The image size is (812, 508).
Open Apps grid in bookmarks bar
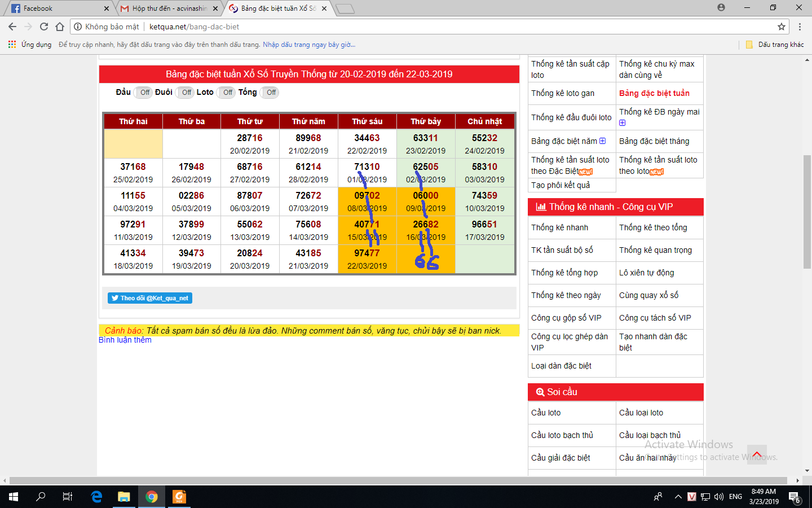tap(12, 45)
